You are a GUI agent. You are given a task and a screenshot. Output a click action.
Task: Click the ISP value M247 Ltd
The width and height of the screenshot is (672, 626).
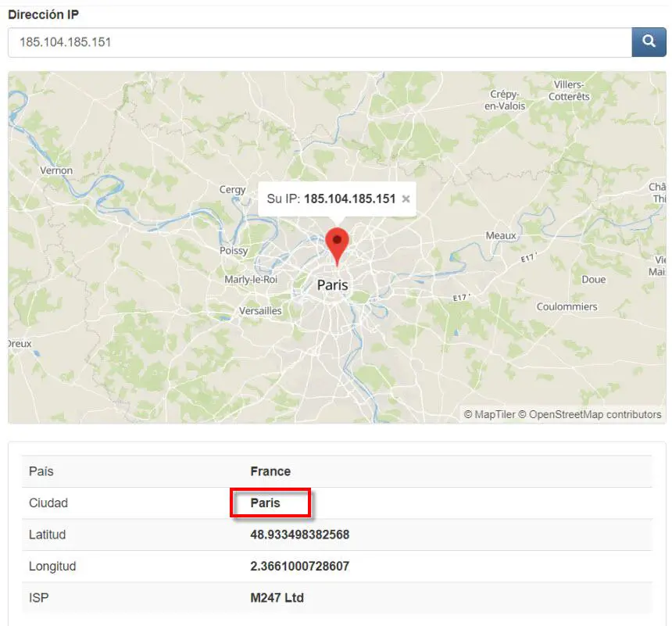[x=277, y=598]
